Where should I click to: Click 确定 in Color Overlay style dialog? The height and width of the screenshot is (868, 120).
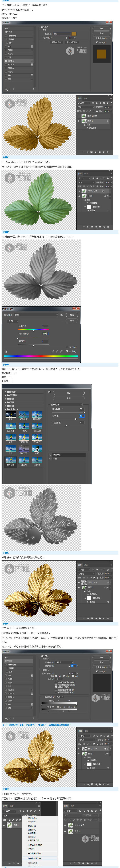[101, 29]
